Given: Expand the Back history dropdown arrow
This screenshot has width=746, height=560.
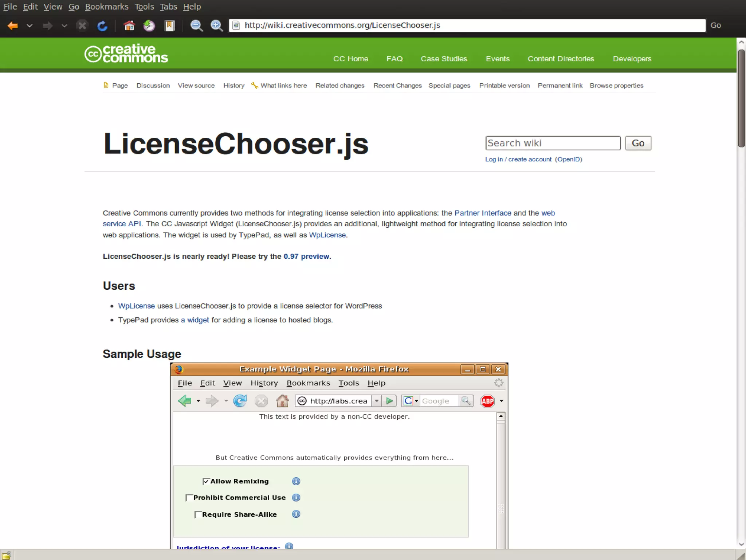Looking at the screenshot, I should (30, 26).
